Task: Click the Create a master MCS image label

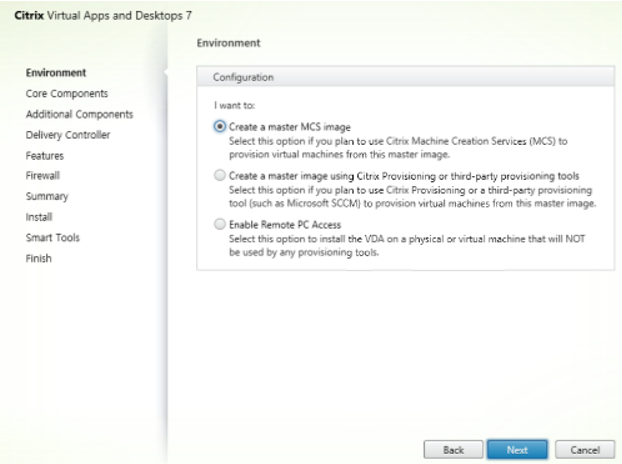Action: [x=290, y=127]
